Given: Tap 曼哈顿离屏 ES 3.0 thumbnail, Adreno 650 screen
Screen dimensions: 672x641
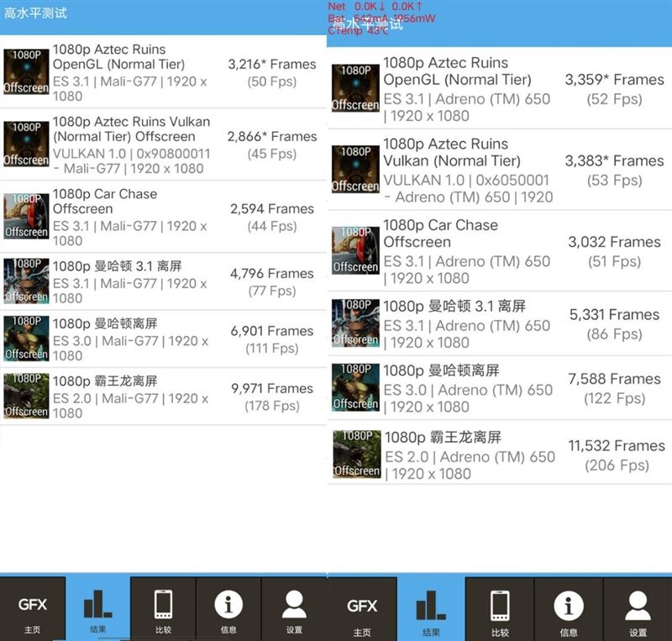Looking at the screenshot, I should tap(355, 387).
